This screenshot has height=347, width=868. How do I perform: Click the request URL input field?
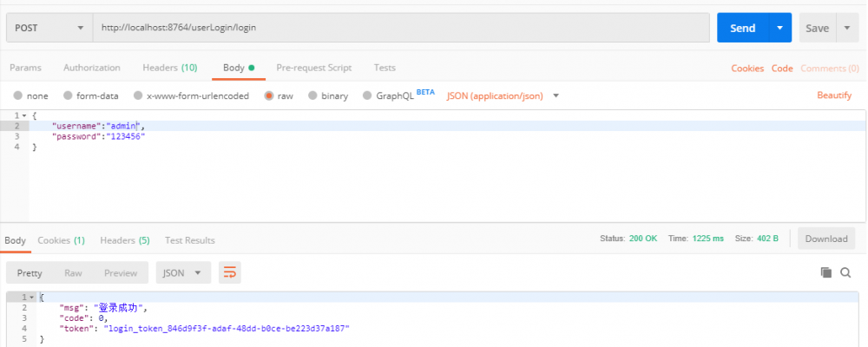tap(399, 28)
